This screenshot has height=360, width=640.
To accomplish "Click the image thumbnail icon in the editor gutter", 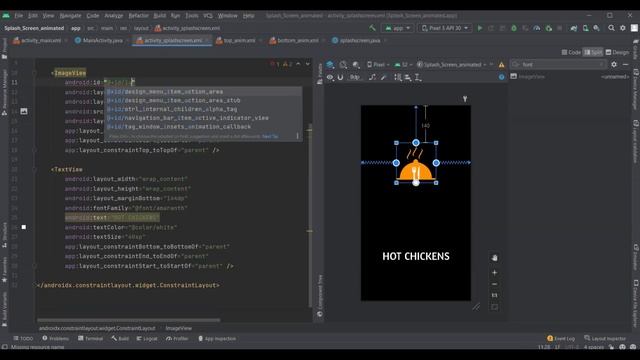I will pos(24,111).
